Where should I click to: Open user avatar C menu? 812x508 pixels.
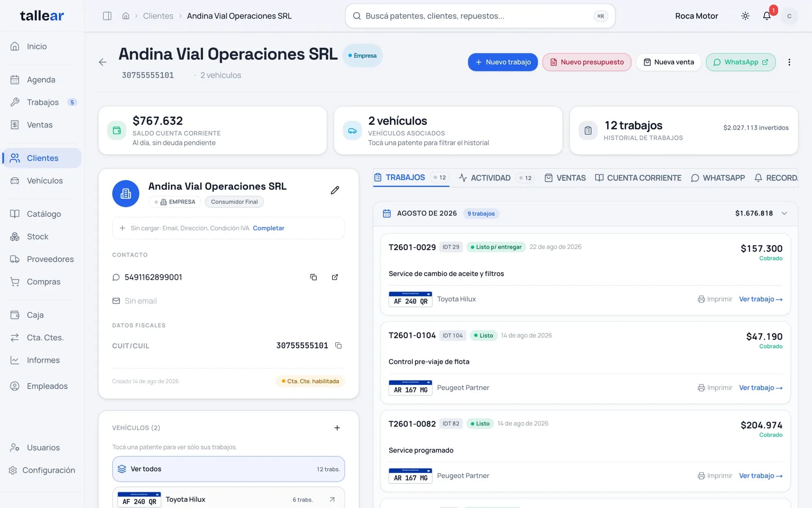pyautogui.click(x=789, y=16)
